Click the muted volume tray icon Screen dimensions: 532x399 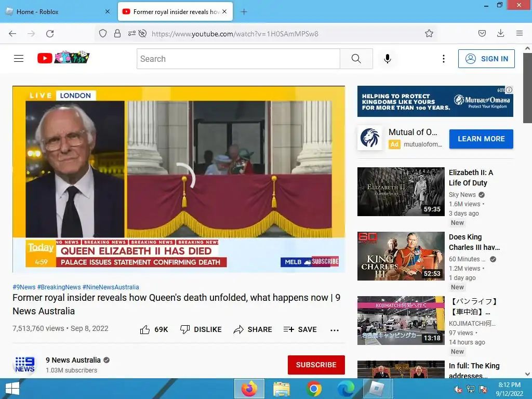click(x=458, y=389)
